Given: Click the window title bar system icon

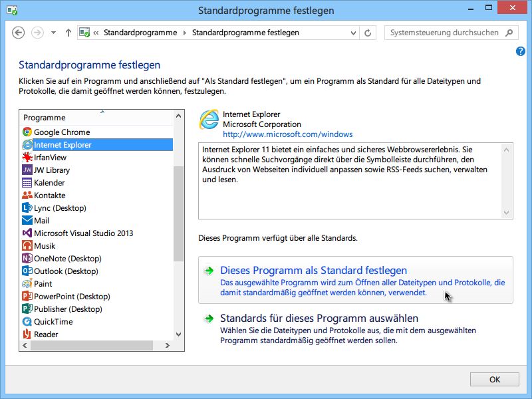Looking at the screenshot, I should [x=12, y=10].
